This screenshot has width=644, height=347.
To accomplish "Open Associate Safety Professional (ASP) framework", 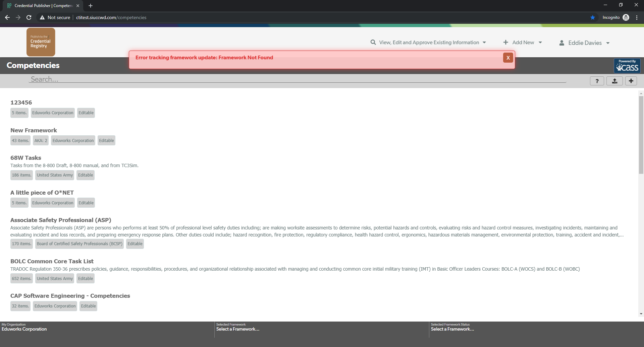I will tap(61, 220).
